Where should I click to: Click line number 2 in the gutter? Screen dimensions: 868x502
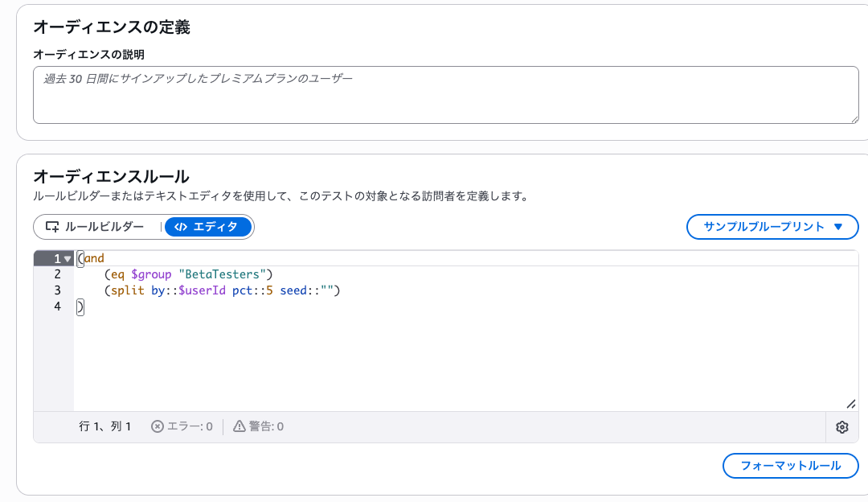click(x=58, y=274)
